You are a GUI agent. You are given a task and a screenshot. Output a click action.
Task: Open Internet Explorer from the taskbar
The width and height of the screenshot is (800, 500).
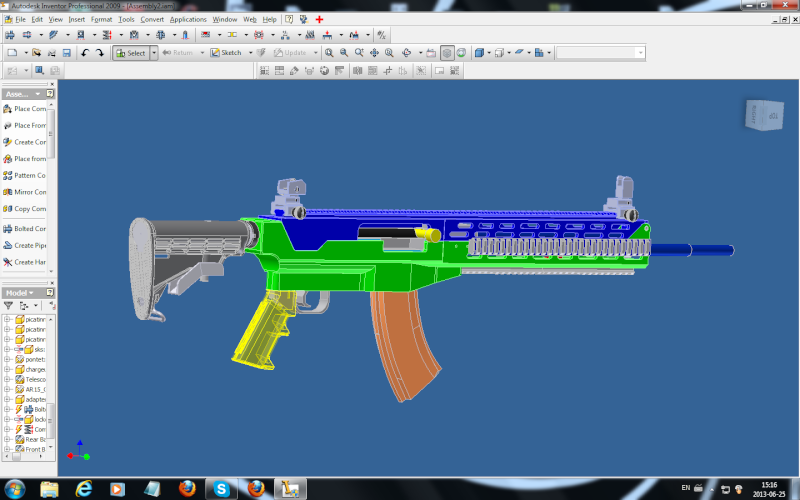pos(83,489)
